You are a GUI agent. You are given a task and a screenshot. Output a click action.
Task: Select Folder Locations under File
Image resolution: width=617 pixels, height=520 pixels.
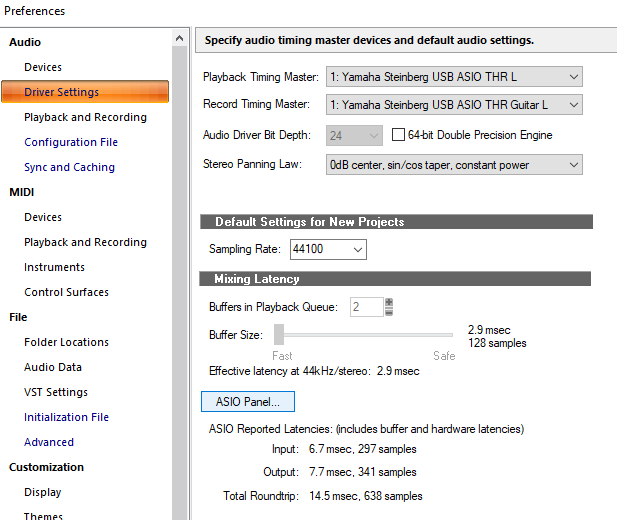pyautogui.click(x=66, y=342)
